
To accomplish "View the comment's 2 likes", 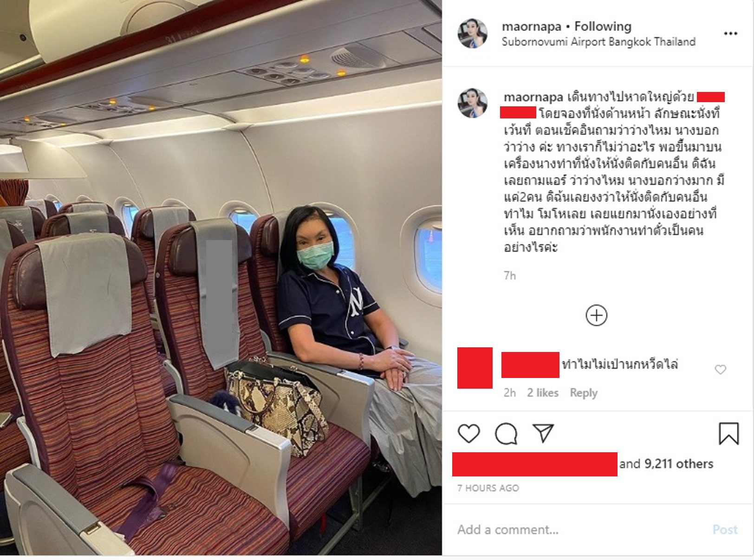I will [542, 393].
